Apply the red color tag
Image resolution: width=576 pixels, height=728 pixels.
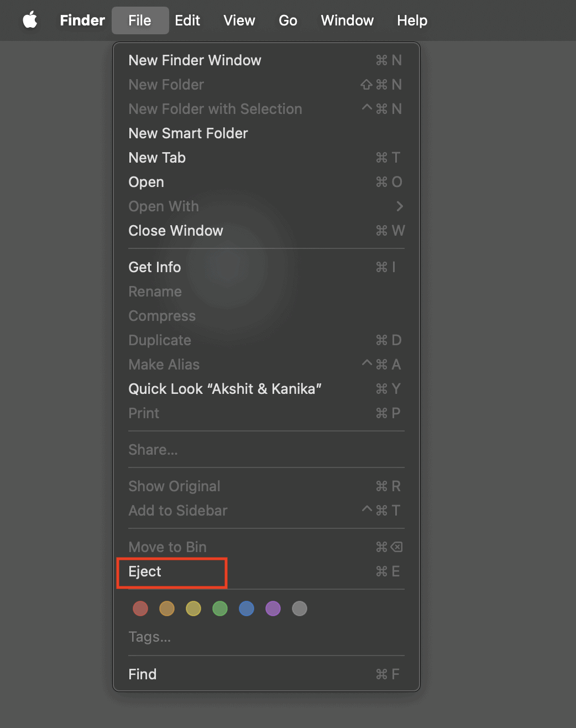point(140,609)
